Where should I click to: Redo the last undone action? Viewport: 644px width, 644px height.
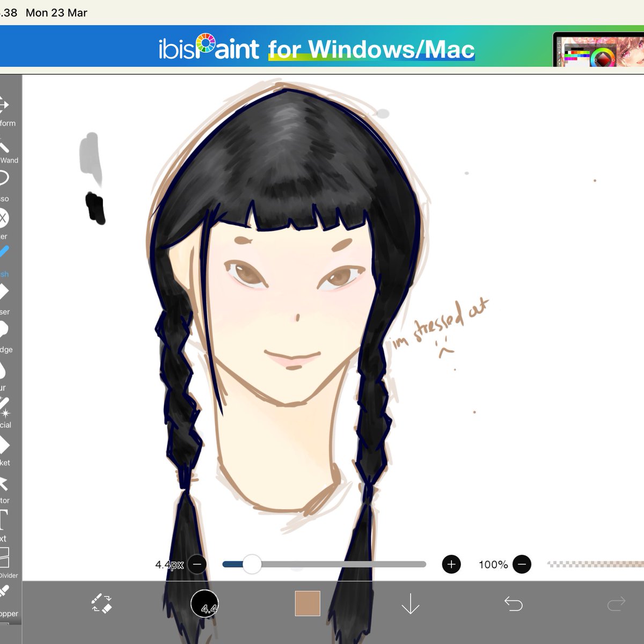click(616, 604)
